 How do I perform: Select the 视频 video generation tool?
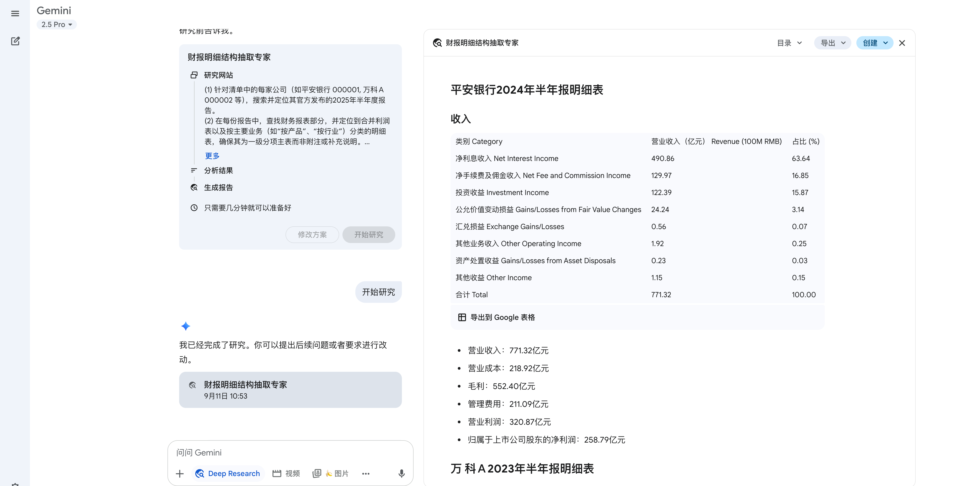click(286, 474)
